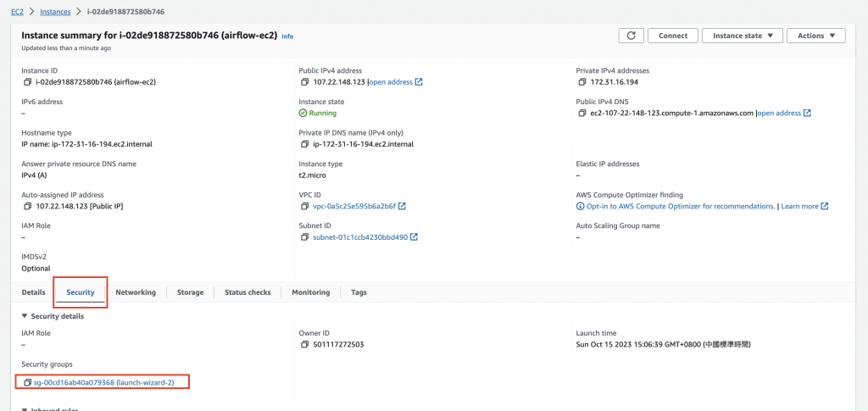Open the Instance state dropdown
The width and height of the screenshot is (868, 411).
(742, 36)
